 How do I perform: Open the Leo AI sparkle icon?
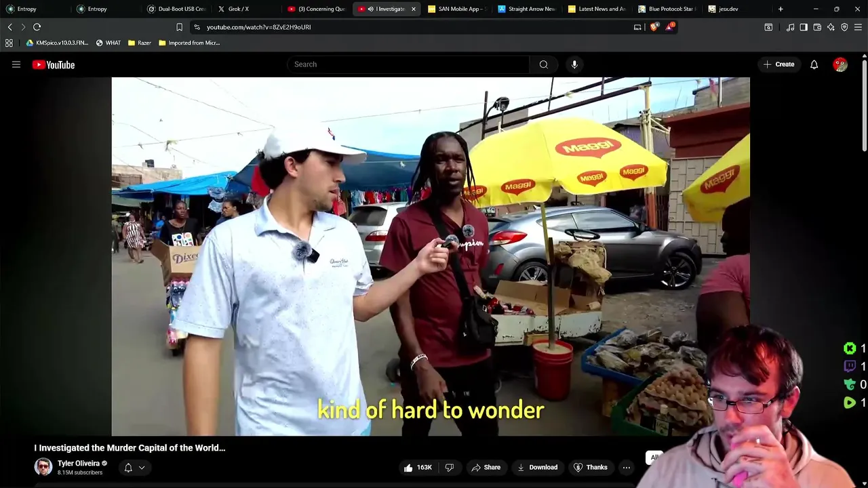tap(831, 27)
